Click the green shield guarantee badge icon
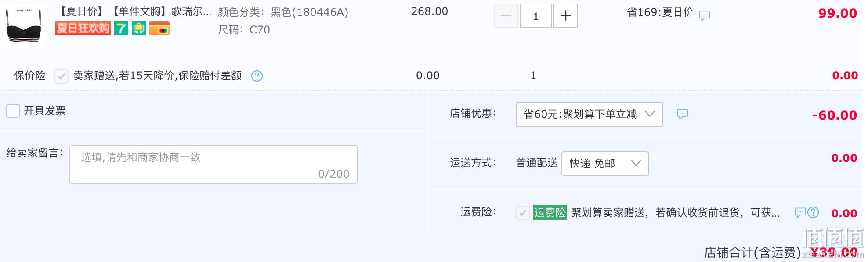The width and height of the screenshot is (868, 262). (x=139, y=29)
